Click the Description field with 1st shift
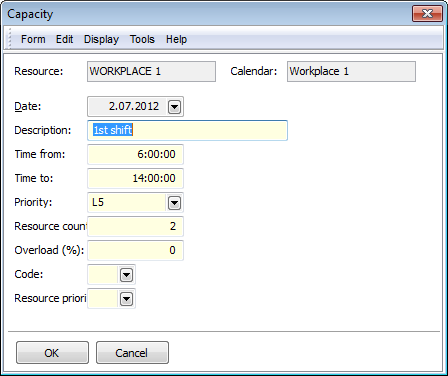This screenshot has width=448, height=376. 187,130
